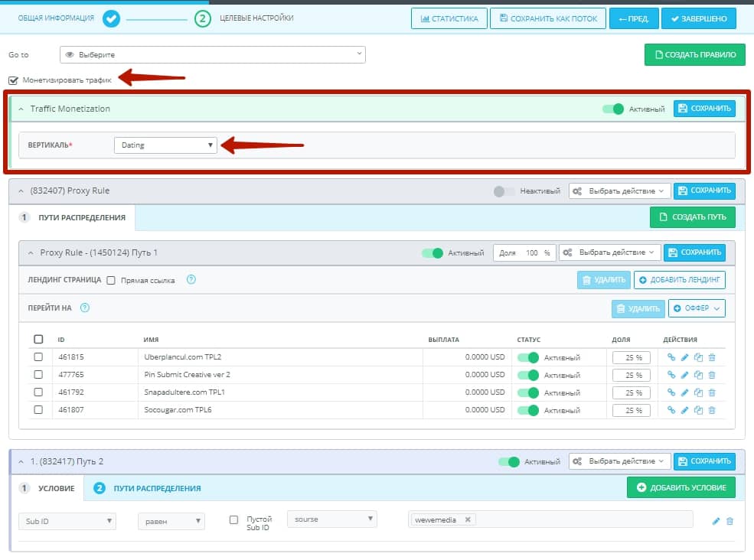This screenshot has height=560, width=754.
Task: Toggle Traffic Monetization Активный switch
Action: click(x=613, y=109)
